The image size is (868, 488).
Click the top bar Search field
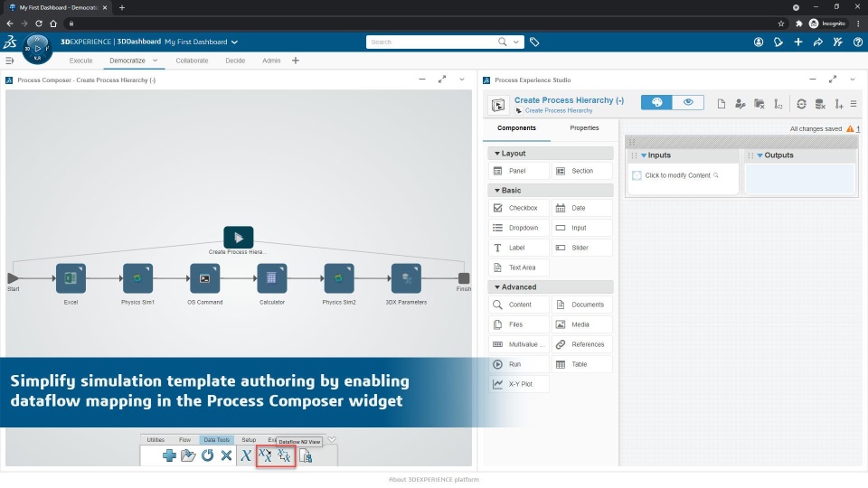pyautogui.click(x=433, y=42)
